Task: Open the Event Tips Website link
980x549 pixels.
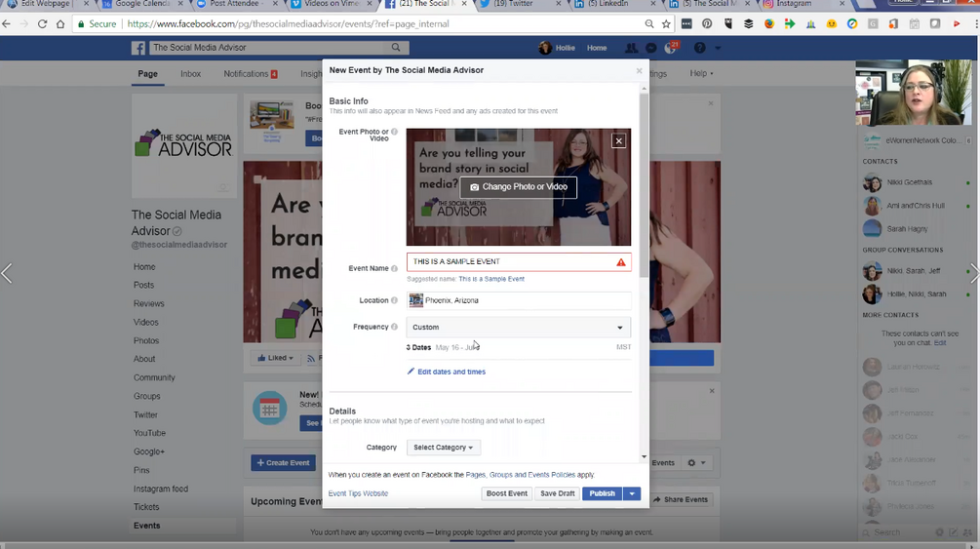Action: (x=358, y=493)
